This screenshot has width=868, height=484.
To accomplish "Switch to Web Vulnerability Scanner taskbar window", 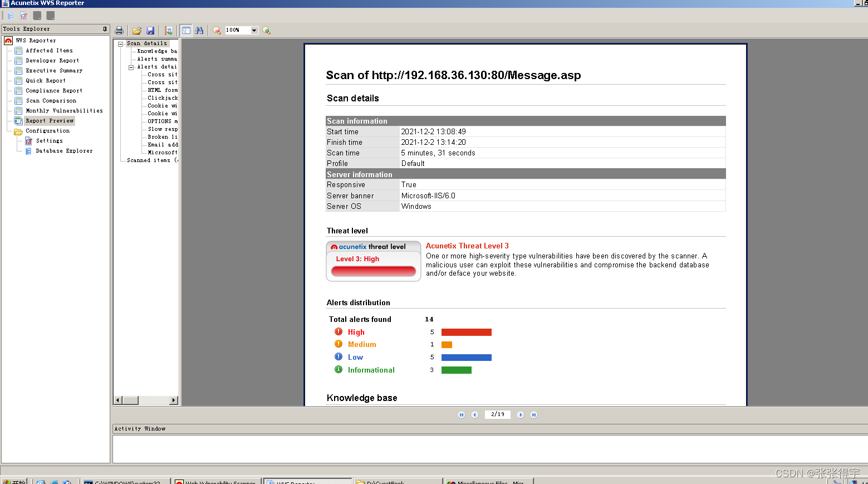I will [216, 481].
